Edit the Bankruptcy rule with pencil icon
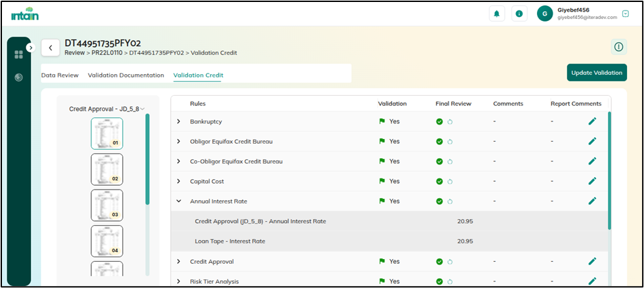Viewport: 644px width, 288px height. (x=592, y=121)
